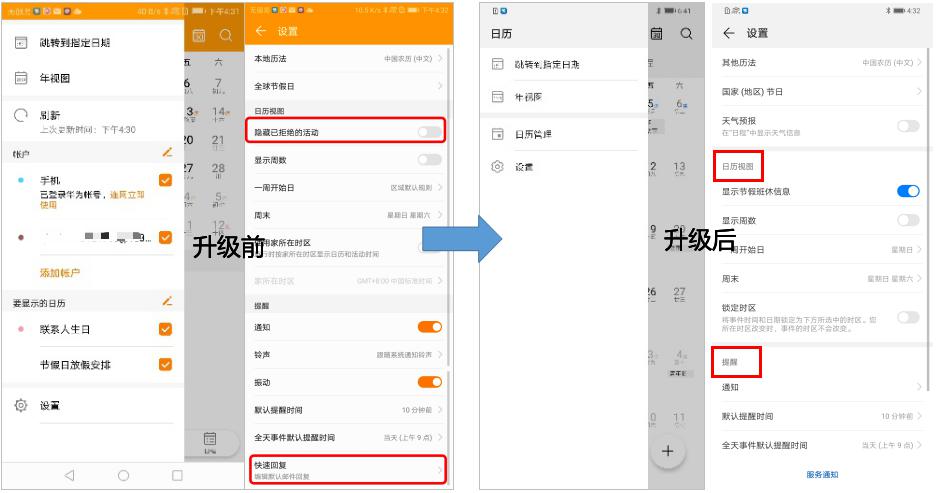Tap the 服务通知 link
This screenshot has height=493, width=938.
point(823,474)
